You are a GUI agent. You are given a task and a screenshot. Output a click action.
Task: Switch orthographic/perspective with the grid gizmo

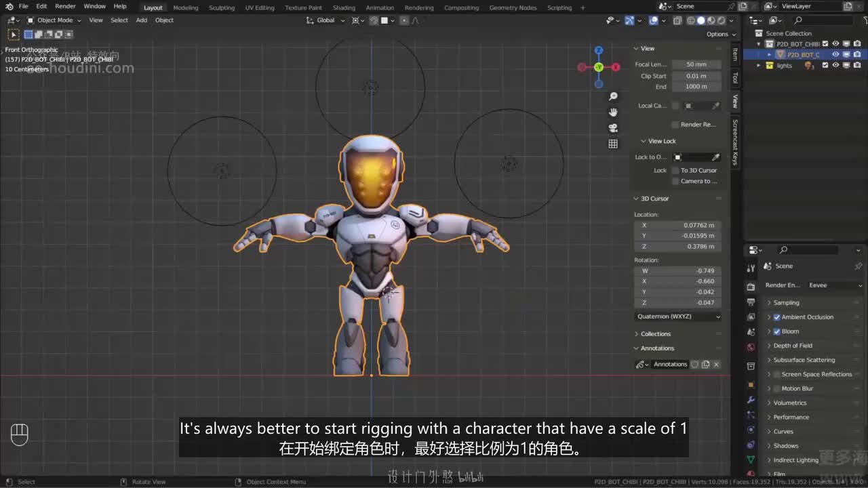613,144
